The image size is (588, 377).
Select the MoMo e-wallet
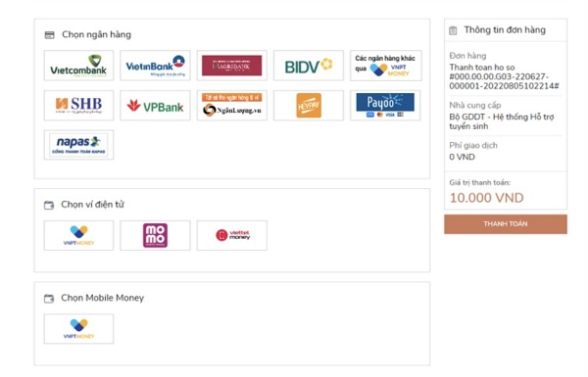(155, 235)
